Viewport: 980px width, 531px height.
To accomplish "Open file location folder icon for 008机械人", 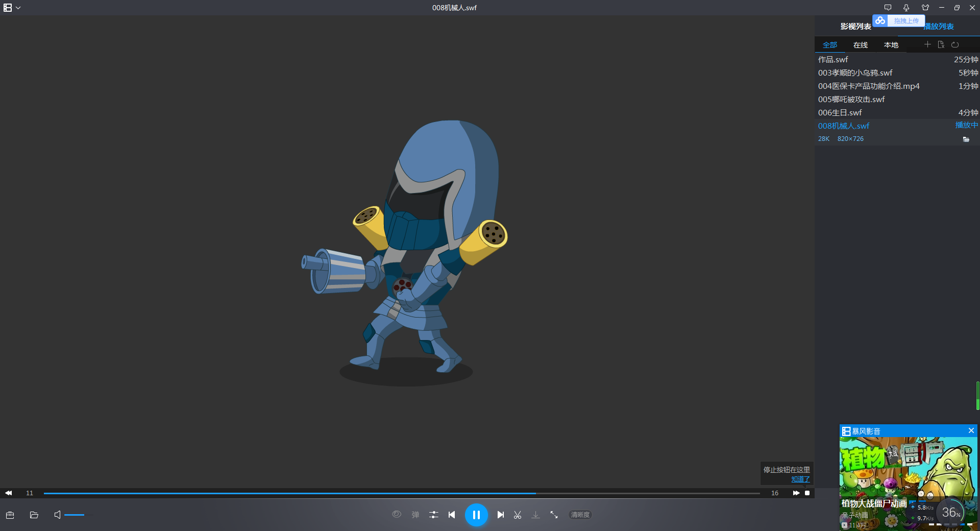I will pos(966,139).
